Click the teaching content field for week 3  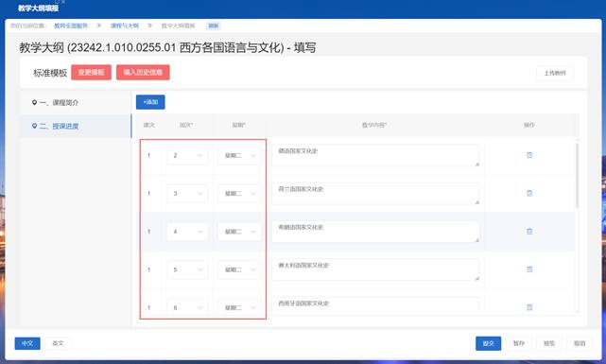375,193
